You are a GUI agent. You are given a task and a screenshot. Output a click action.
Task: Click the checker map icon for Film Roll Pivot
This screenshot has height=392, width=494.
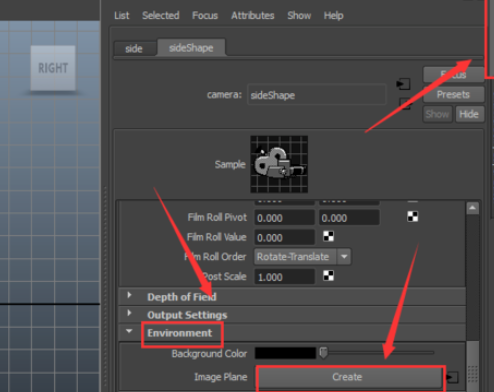click(x=413, y=217)
